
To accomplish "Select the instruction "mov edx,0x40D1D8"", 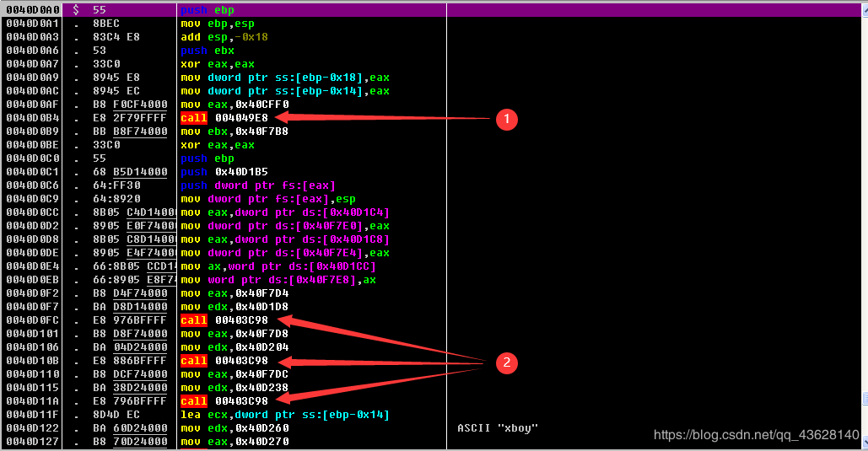I will click(235, 307).
